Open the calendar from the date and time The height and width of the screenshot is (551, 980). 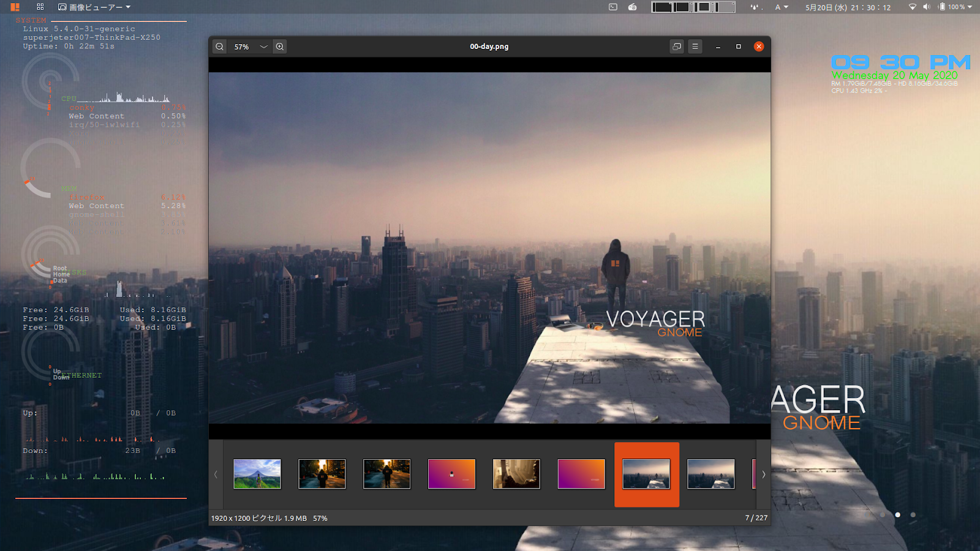848,7
